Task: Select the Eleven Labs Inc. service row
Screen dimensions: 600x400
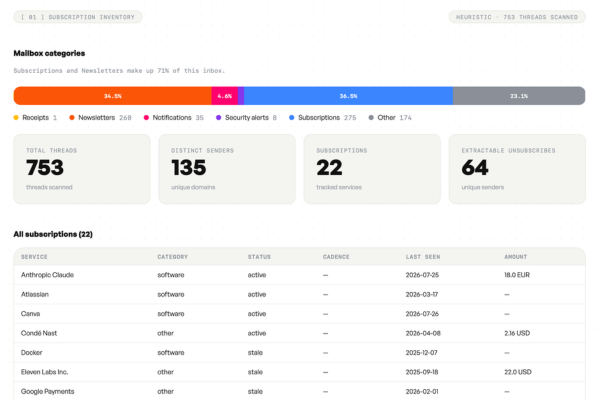Action: 299,372
